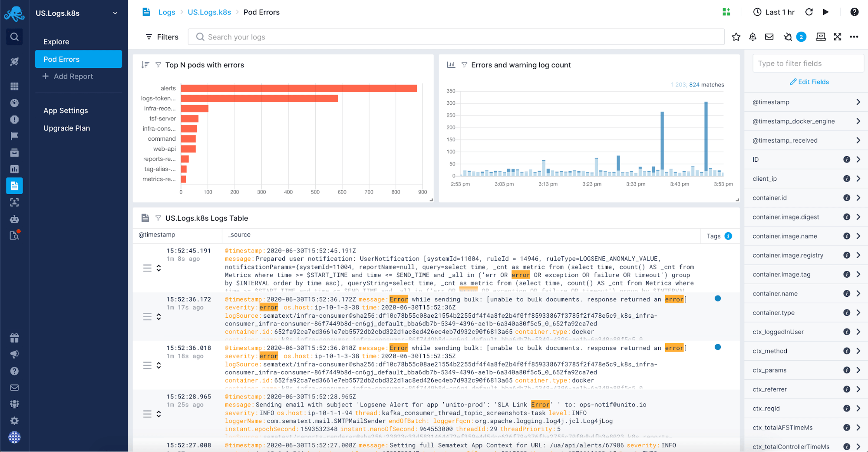
Task: Expand the @timestamp field in the fields panel
Action: click(x=858, y=102)
